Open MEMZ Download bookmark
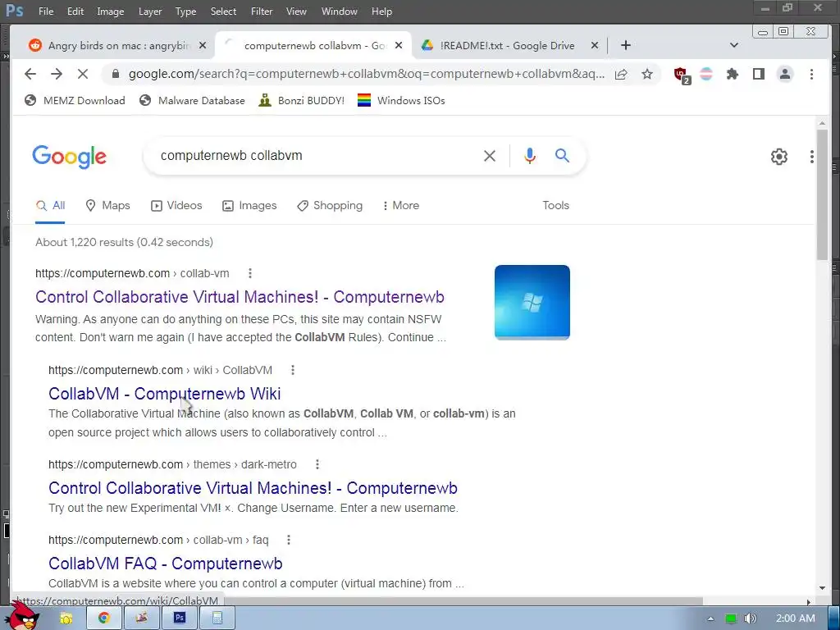The image size is (840, 630). point(75,101)
